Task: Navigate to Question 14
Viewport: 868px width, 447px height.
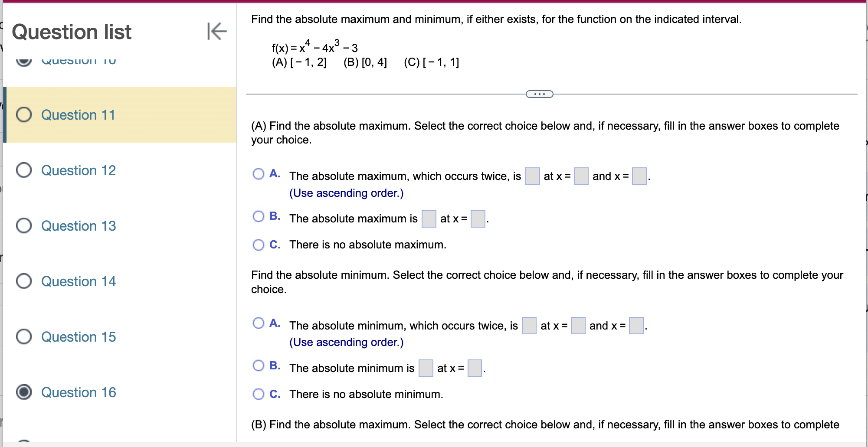Action: (x=78, y=281)
